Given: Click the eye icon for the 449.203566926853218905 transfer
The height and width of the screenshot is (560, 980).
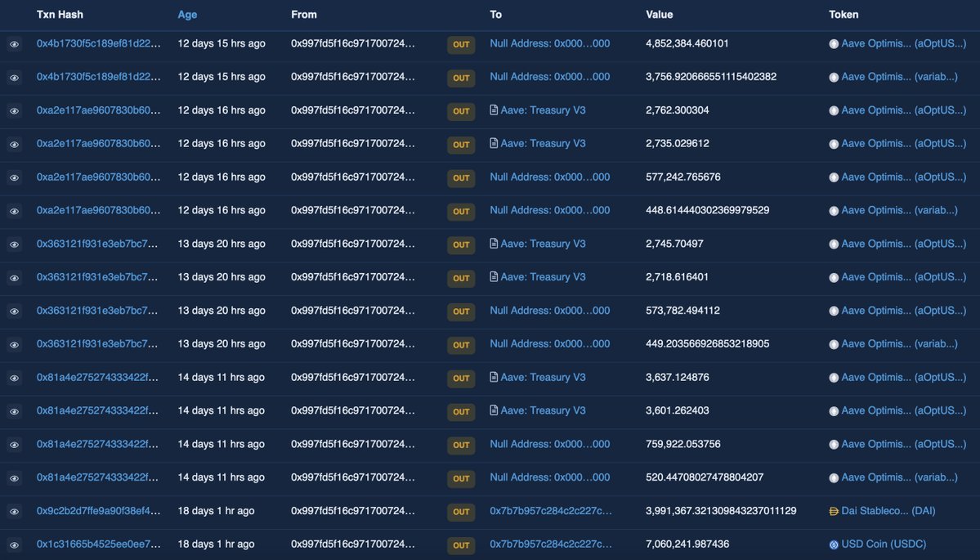Looking at the screenshot, I should (15, 345).
